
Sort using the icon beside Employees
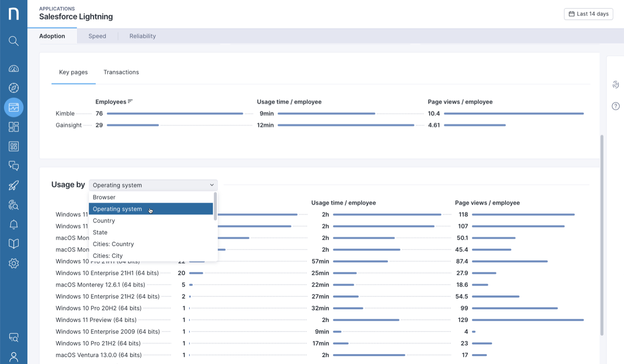(x=130, y=101)
